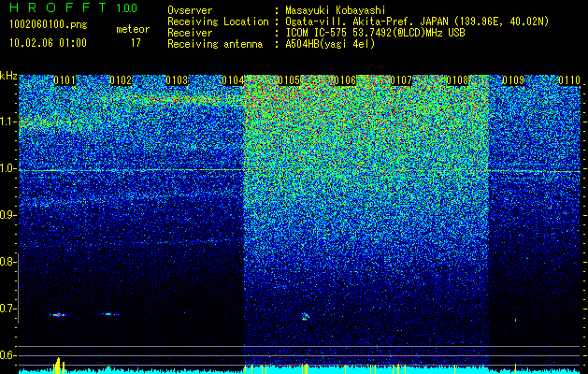This screenshot has height=374, width=588.
Task: Click the 0106 time marker
Action: pyautogui.click(x=345, y=80)
